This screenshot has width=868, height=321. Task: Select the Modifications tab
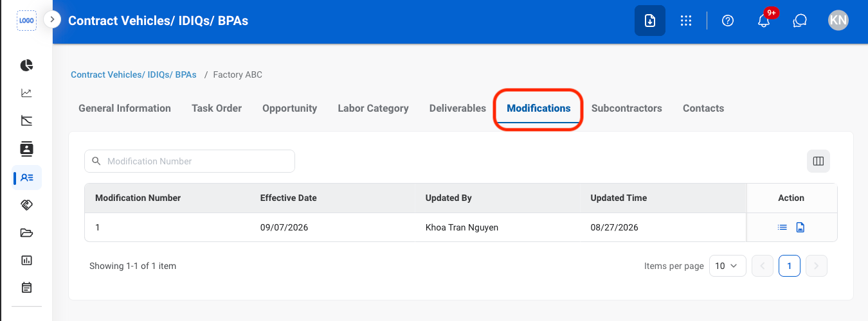point(539,108)
